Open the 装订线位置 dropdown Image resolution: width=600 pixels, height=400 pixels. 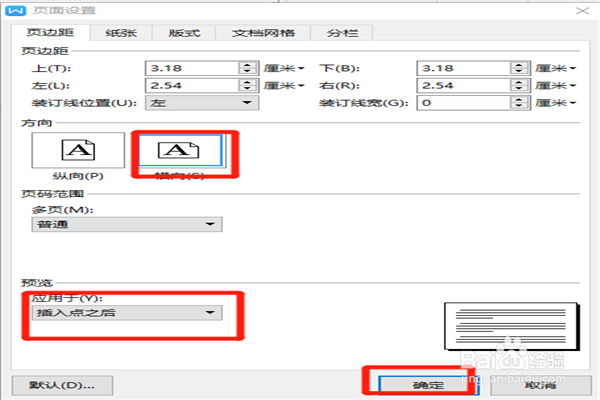pyautogui.click(x=202, y=103)
